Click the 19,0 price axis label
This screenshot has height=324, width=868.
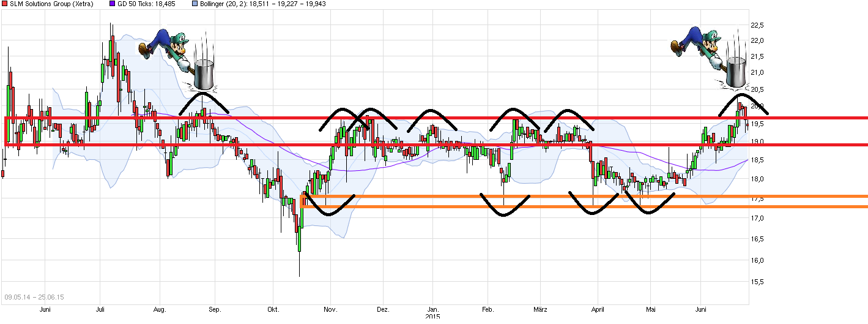pyautogui.click(x=757, y=141)
